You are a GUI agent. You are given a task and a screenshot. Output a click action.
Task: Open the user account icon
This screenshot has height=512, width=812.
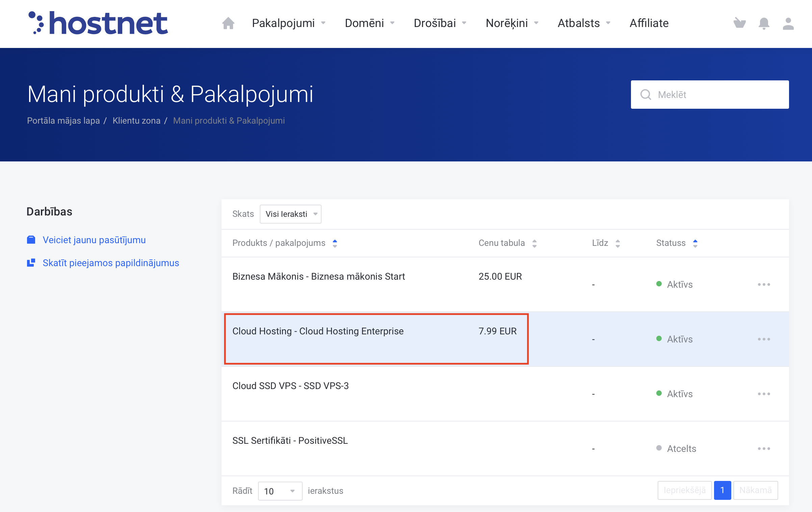tap(788, 23)
